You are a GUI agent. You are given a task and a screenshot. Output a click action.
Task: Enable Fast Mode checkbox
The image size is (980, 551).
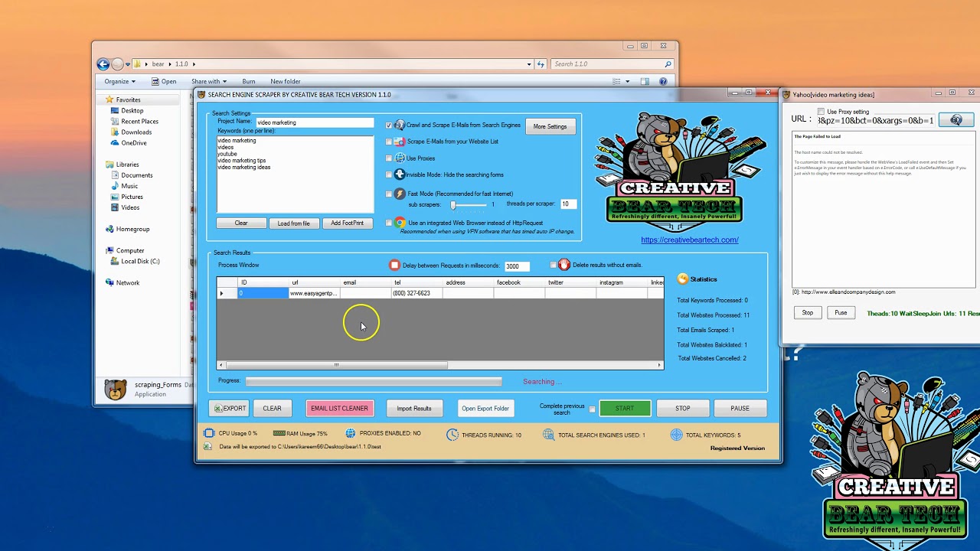[x=389, y=194]
